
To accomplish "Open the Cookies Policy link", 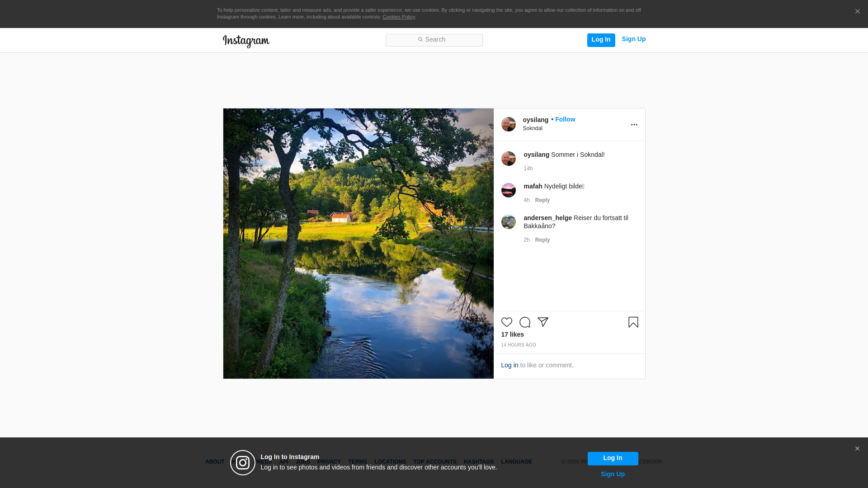I will (x=399, y=17).
